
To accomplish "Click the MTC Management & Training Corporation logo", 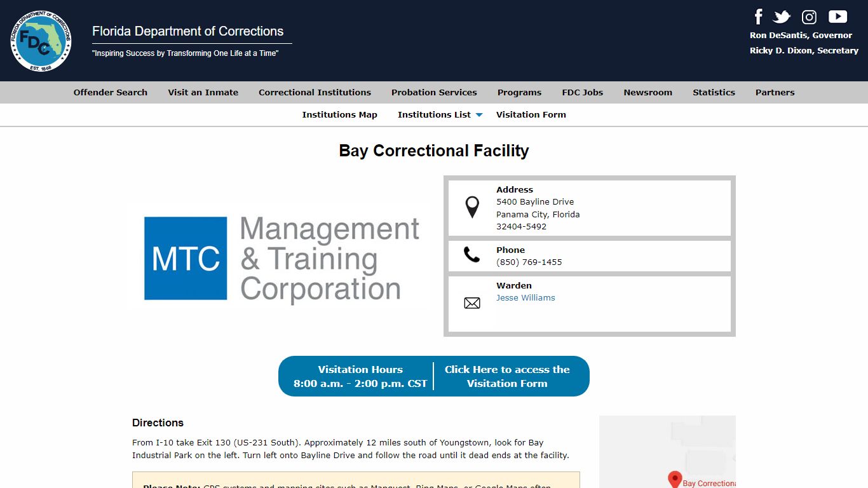I will (x=282, y=259).
